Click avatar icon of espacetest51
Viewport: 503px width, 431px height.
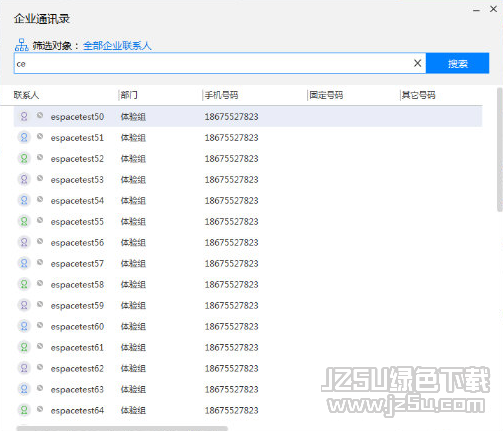click(24, 137)
